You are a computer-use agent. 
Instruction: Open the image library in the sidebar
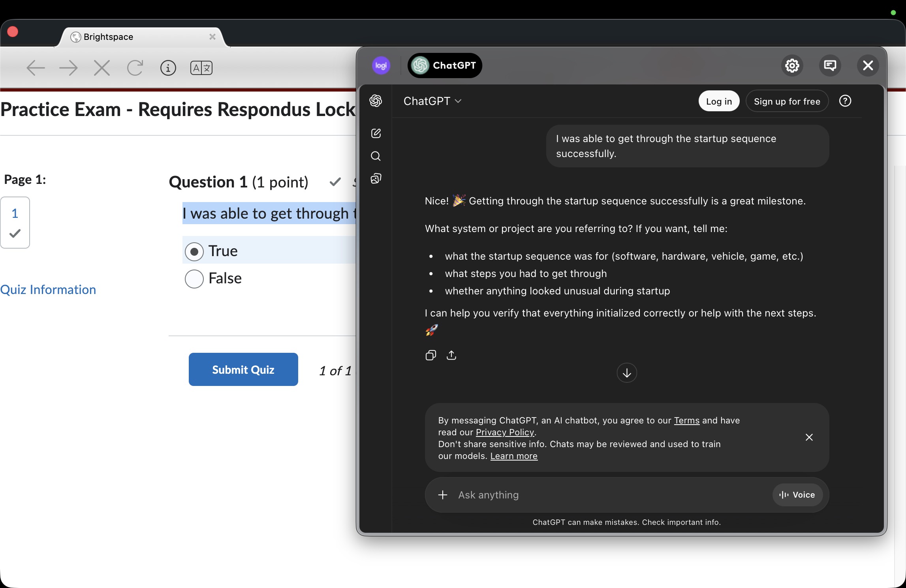376,178
